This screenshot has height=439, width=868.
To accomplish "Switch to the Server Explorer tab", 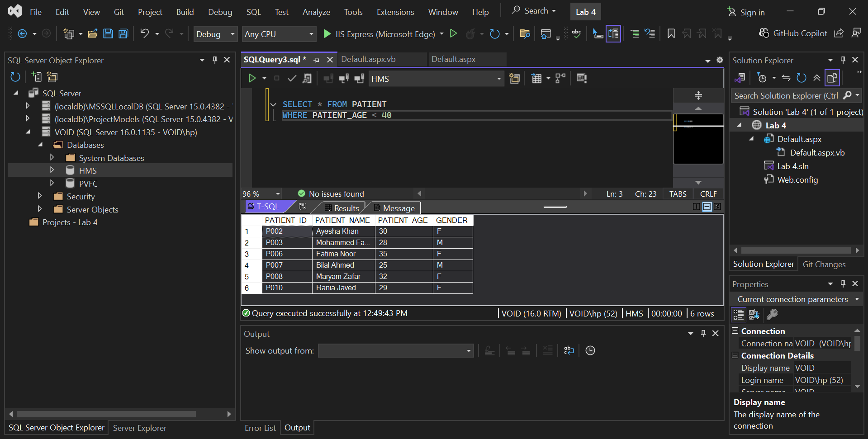I will pyautogui.click(x=139, y=428).
